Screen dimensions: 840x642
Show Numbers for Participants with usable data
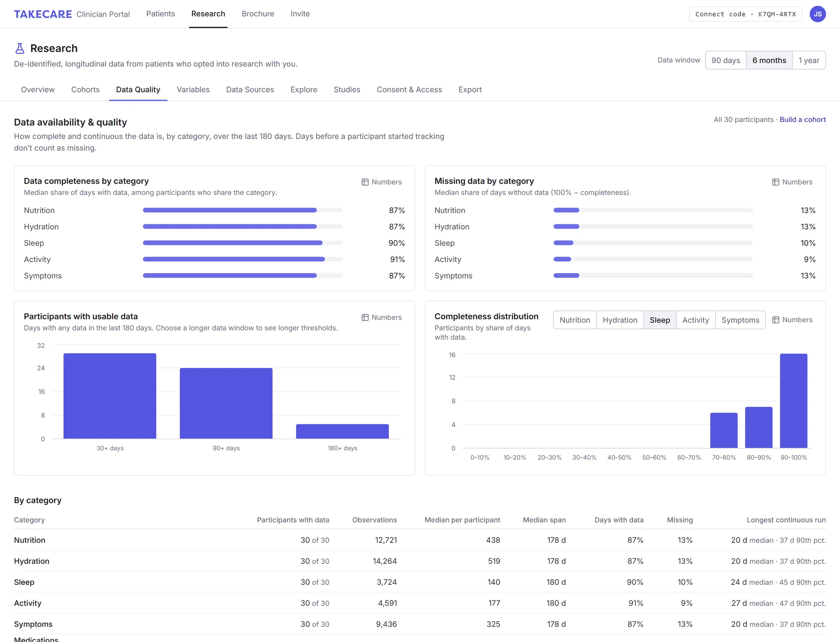(381, 317)
